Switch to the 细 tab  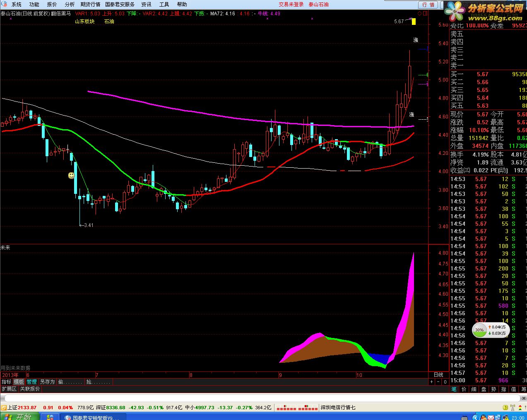pyautogui.click(x=474, y=389)
